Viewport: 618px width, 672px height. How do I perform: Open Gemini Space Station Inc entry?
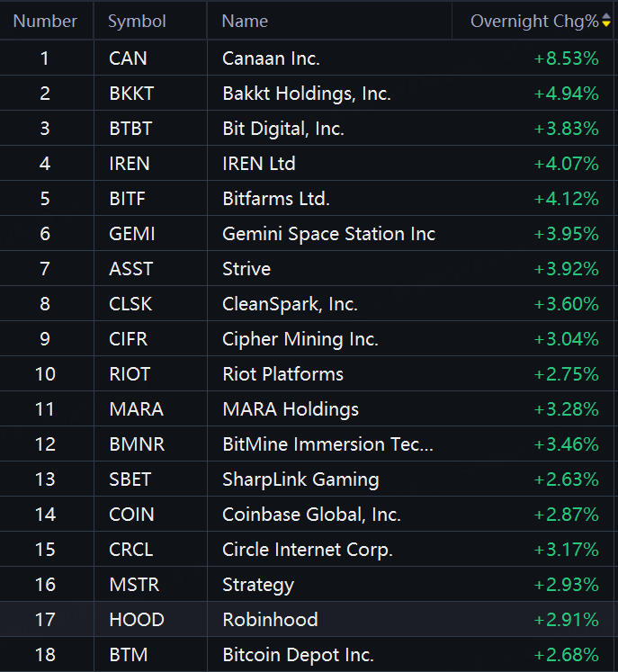click(x=328, y=234)
